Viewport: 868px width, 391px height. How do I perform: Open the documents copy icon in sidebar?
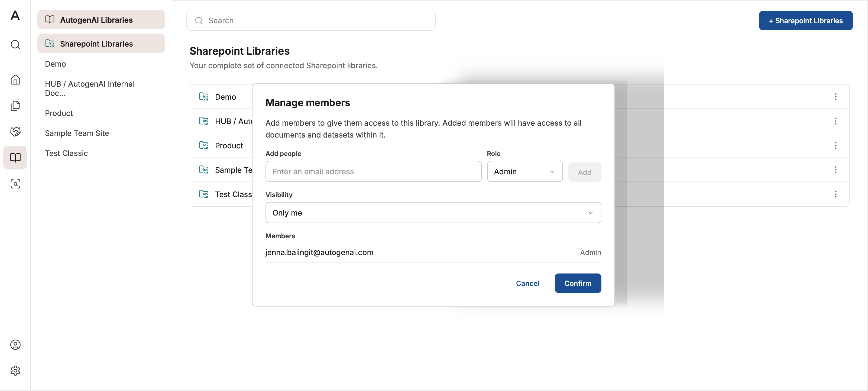(x=15, y=106)
